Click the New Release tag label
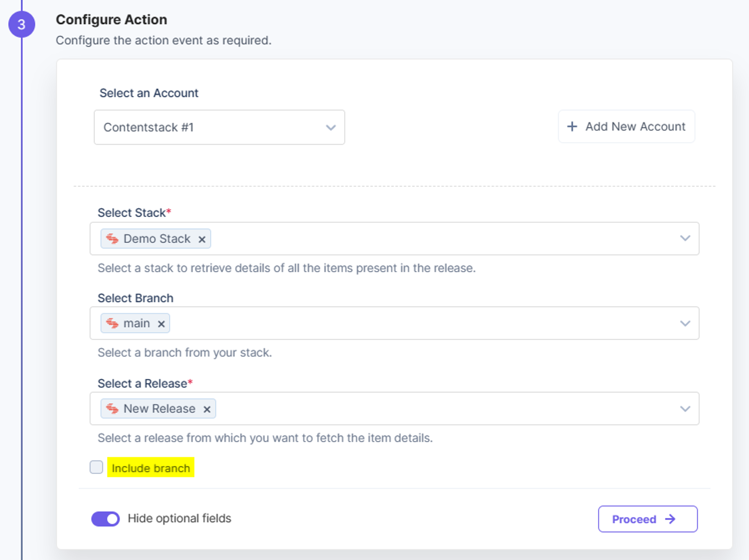Screen dimensions: 749x560 click(160, 408)
